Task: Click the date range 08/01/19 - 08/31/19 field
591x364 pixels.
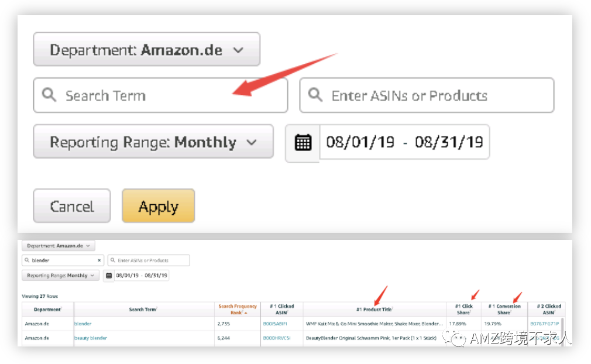Action: pyautogui.click(x=405, y=142)
